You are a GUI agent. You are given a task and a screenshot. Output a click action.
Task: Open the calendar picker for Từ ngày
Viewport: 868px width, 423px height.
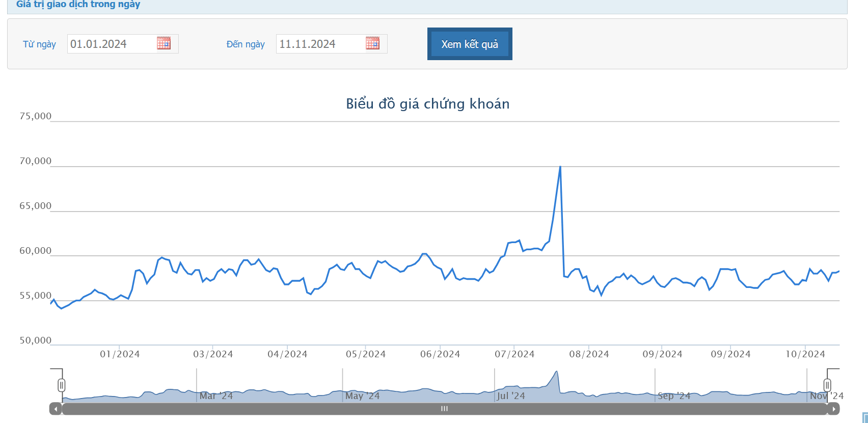(x=164, y=43)
